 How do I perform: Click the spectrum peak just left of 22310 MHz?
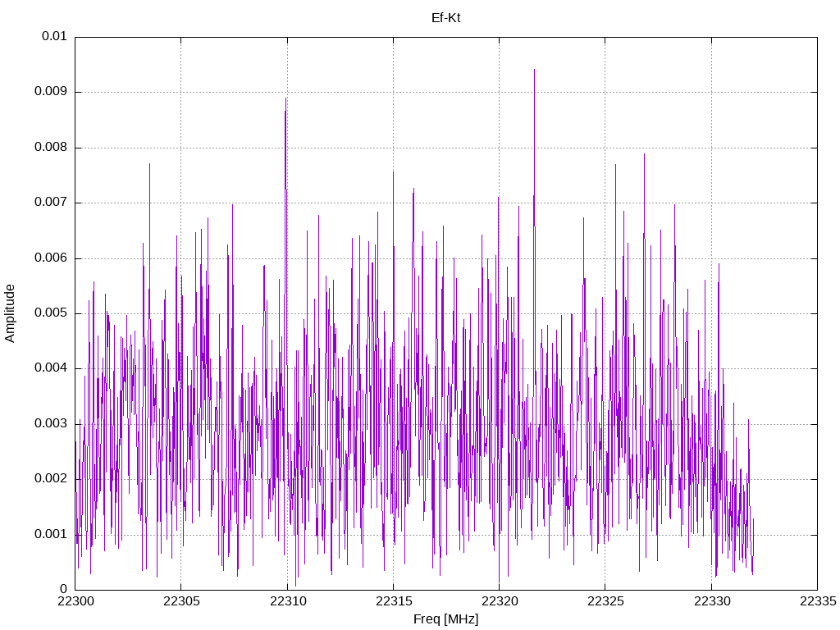coord(286,98)
